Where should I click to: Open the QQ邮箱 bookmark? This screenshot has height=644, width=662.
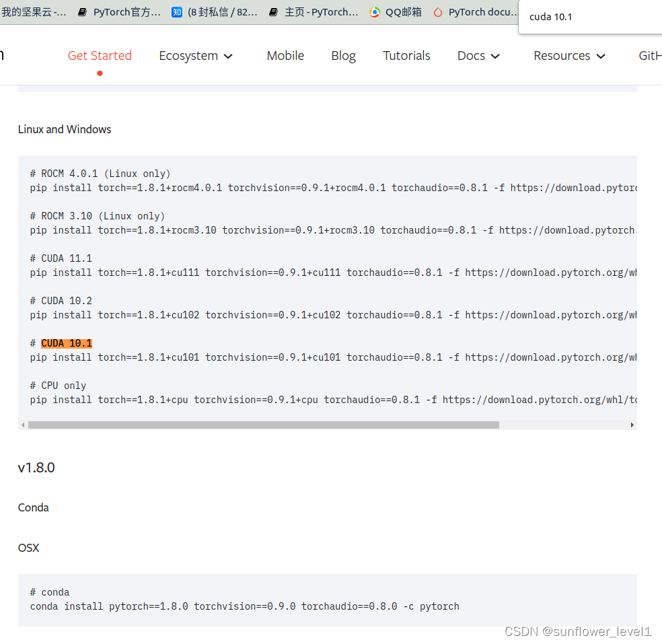395,12
